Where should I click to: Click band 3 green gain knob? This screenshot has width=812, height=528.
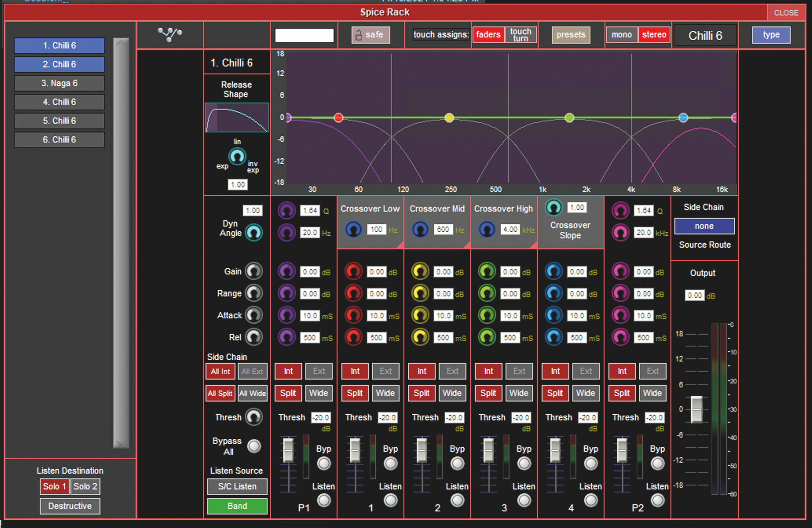pyautogui.click(x=487, y=271)
